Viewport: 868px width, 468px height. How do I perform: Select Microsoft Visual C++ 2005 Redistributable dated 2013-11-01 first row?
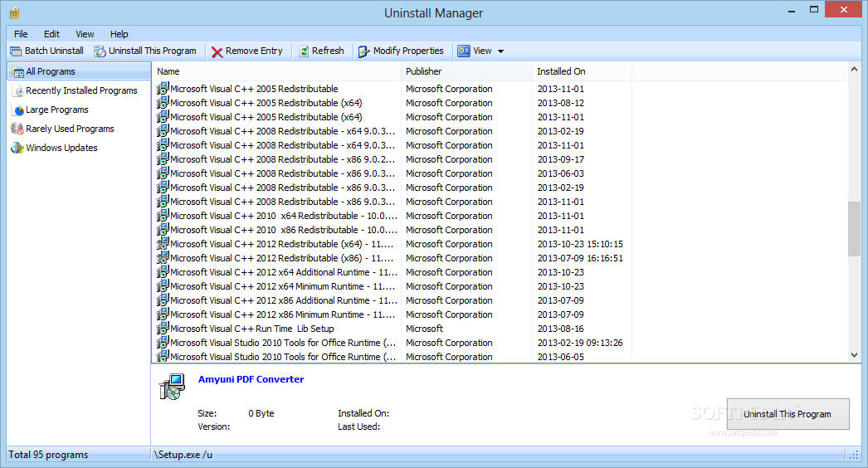[391, 89]
